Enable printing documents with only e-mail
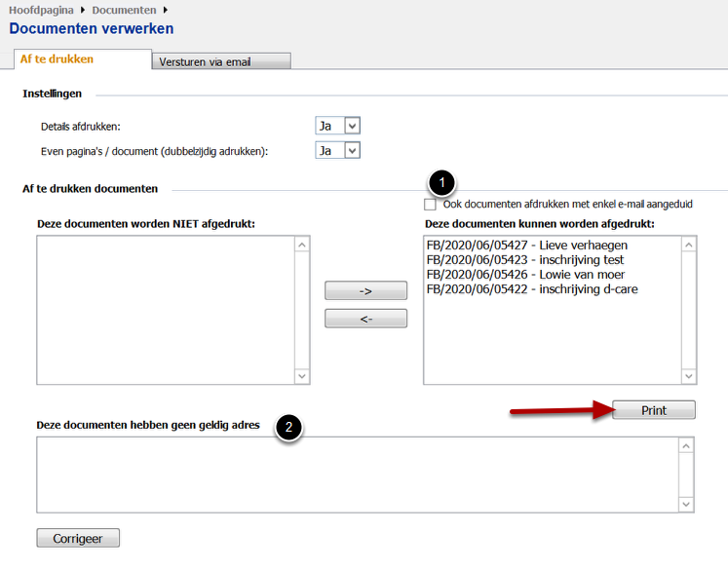 (430, 205)
